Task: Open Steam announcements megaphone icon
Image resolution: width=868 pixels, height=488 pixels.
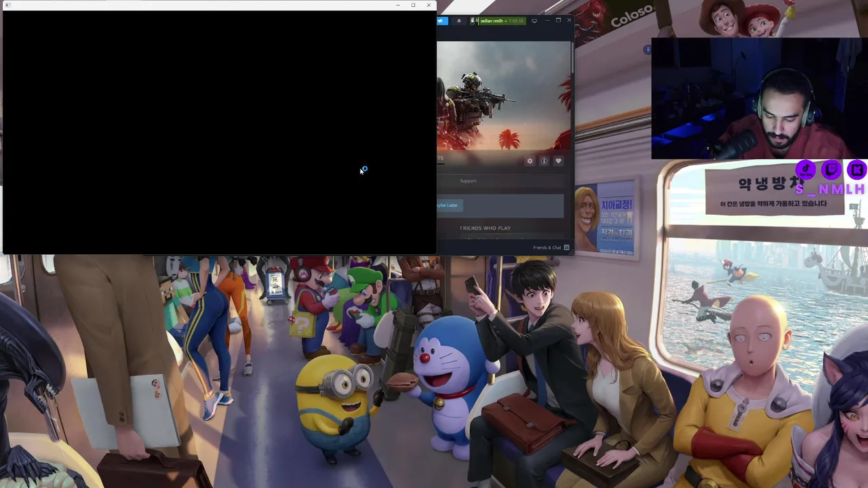Action: point(441,21)
